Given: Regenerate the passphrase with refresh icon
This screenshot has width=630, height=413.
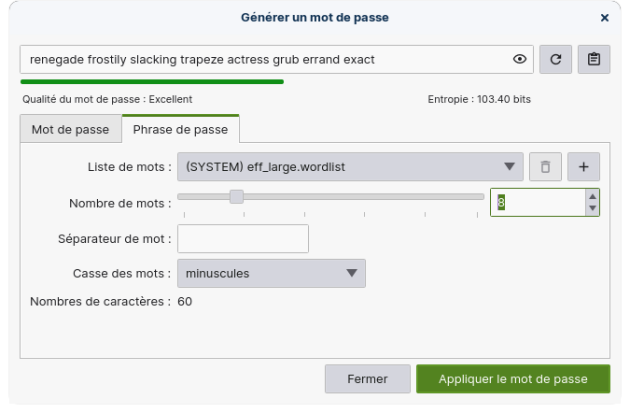Looking at the screenshot, I should pos(555,60).
